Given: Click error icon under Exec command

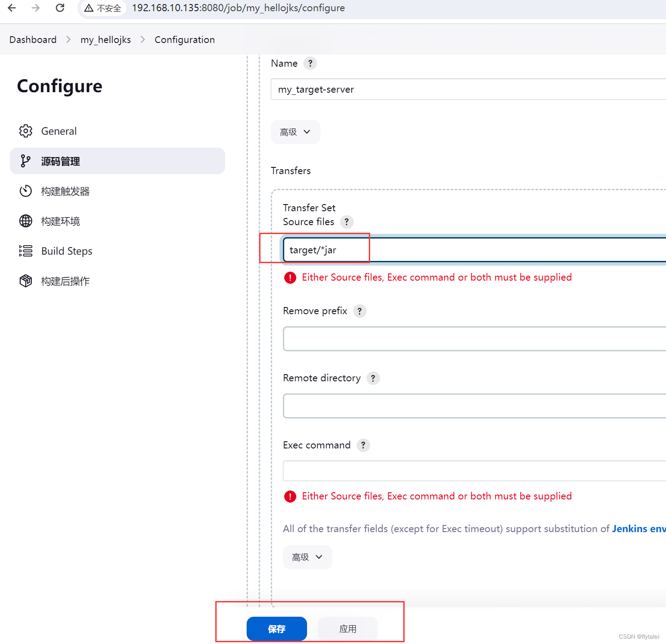Looking at the screenshot, I should [x=290, y=497].
